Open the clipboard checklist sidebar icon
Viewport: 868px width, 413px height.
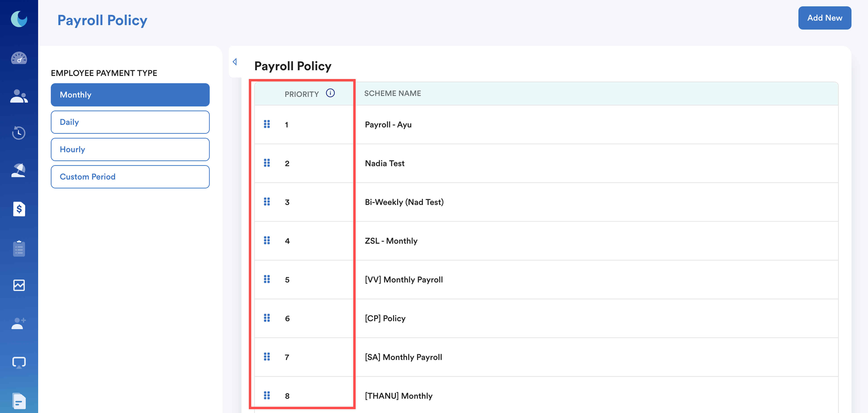click(x=19, y=249)
